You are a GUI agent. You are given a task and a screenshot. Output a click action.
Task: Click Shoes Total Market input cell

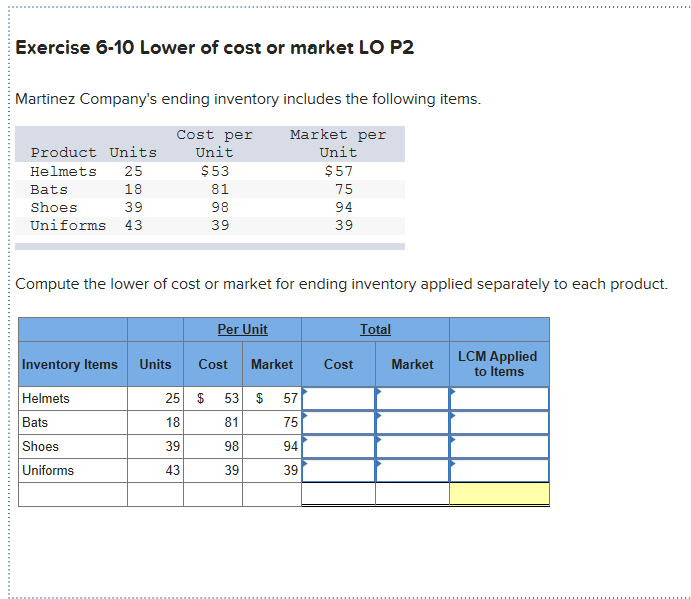[412, 446]
